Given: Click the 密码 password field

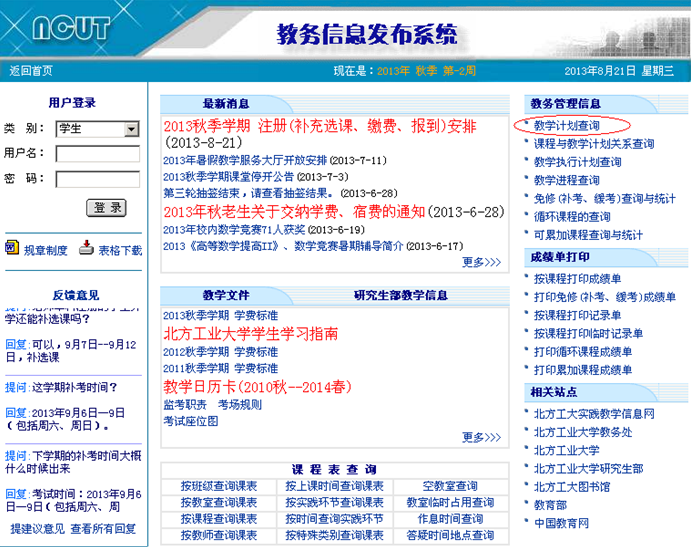Looking at the screenshot, I should coord(97,179).
